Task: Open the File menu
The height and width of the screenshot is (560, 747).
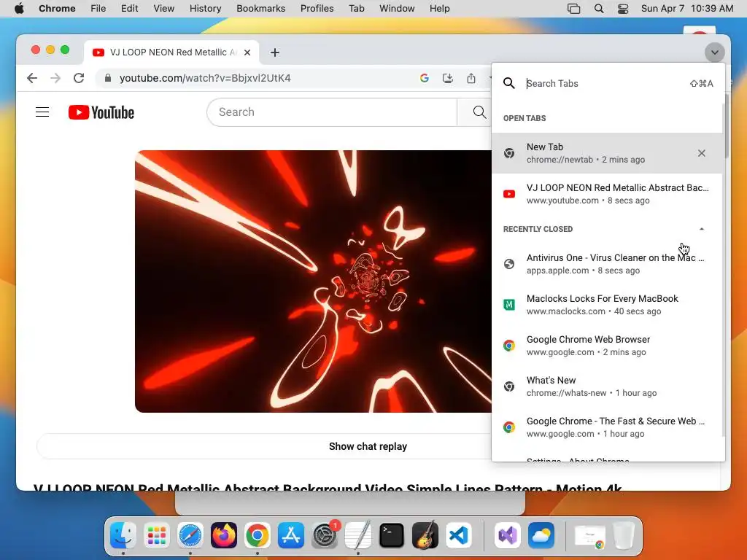Action: 98,9
